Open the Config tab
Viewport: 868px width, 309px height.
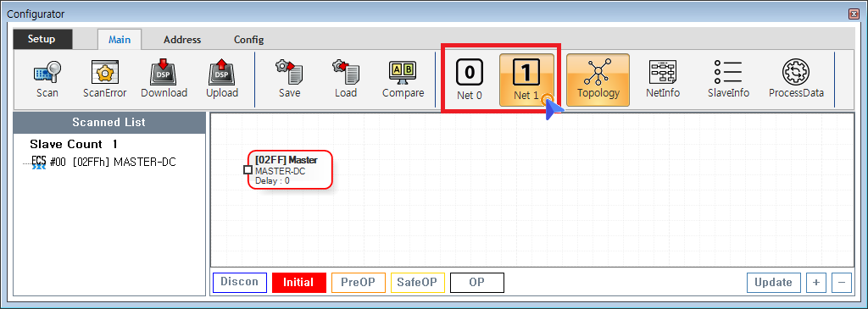[x=248, y=40]
